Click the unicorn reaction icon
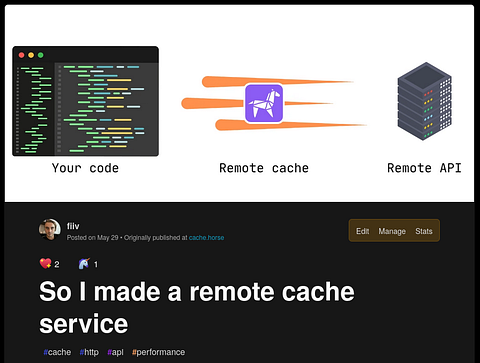Screen dimensions: 480x363 click(x=84, y=264)
